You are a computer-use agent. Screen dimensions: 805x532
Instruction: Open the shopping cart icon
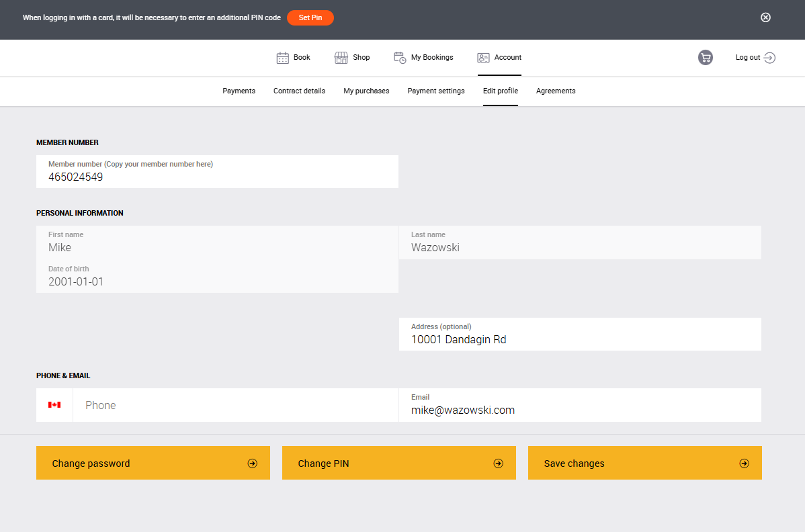pyautogui.click(x=705, y=58)
